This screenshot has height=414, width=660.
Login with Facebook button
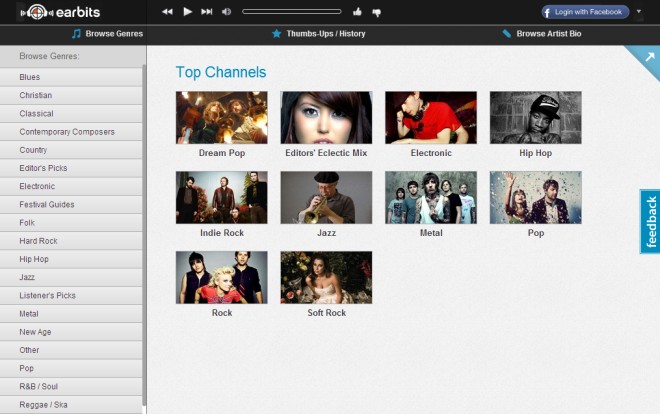585,12
